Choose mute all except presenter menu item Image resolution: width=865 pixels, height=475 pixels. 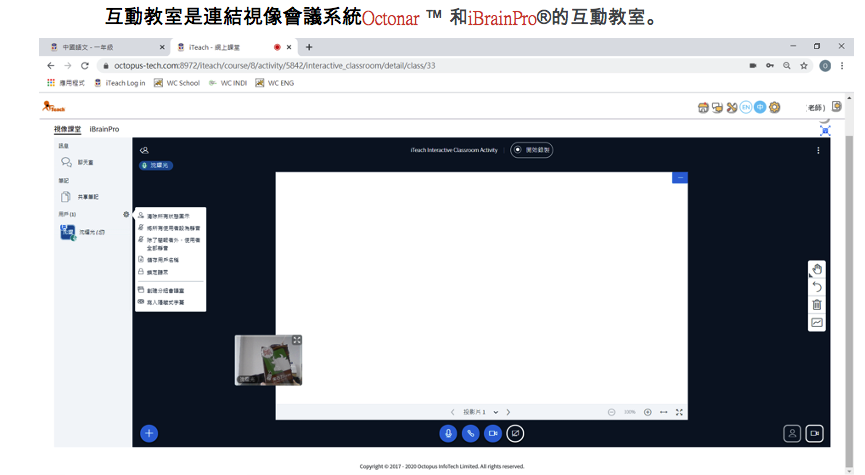[170, 244]
